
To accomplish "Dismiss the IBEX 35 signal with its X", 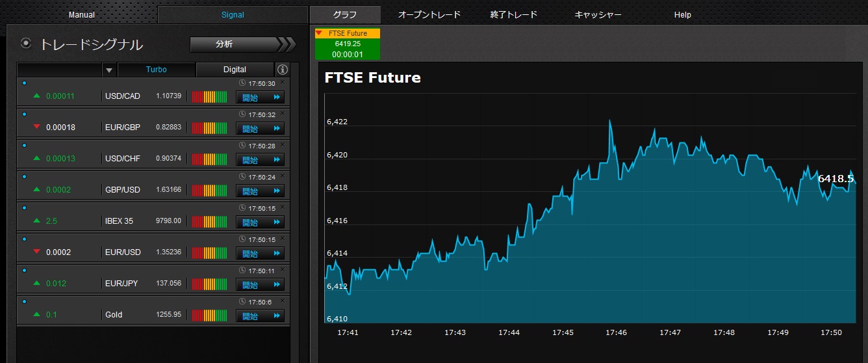I will pos(283,206).
